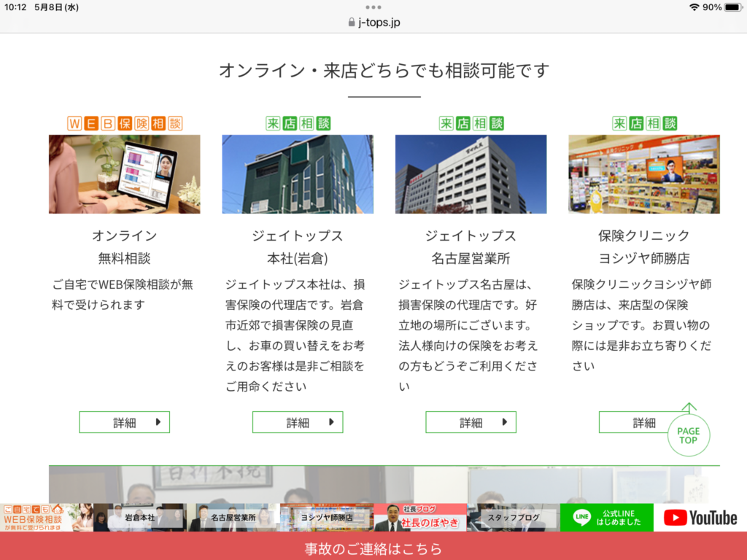The width and height of the screenshot is (747, 560).
Task: Click the arrow on 名古屋営業所 詳細 button
Action: [x=505, y=422]
